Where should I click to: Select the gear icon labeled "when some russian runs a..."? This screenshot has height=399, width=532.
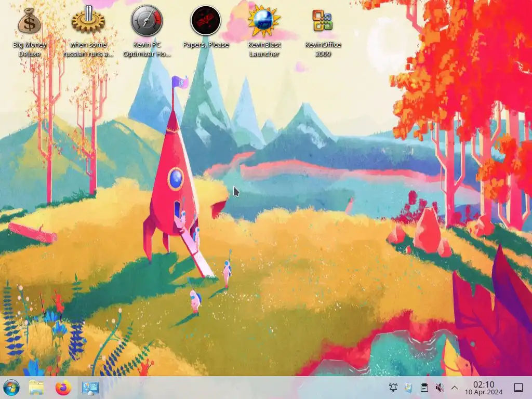click(x=88, y=20)
